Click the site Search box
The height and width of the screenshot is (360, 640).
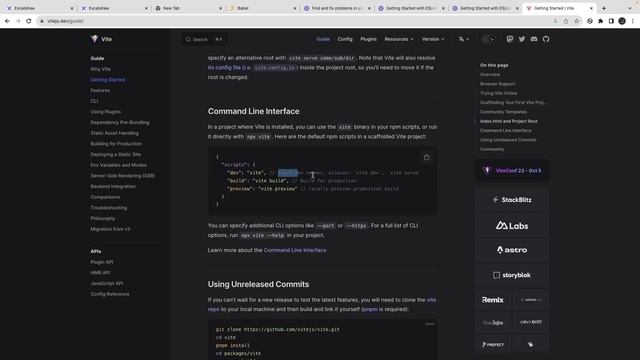coord(204,39)
